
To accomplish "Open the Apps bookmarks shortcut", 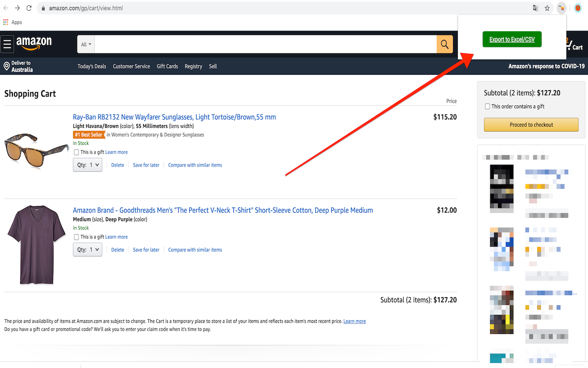I will point(13,22).
